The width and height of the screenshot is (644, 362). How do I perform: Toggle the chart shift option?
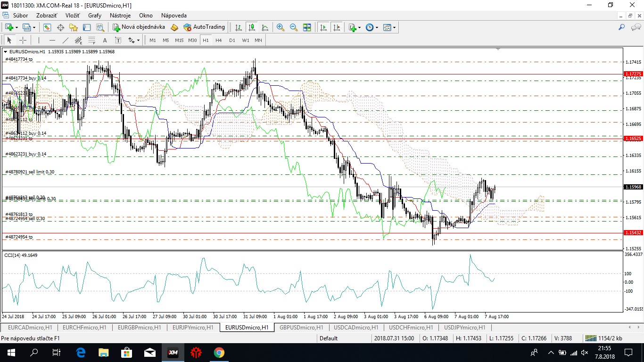[337, 27]
